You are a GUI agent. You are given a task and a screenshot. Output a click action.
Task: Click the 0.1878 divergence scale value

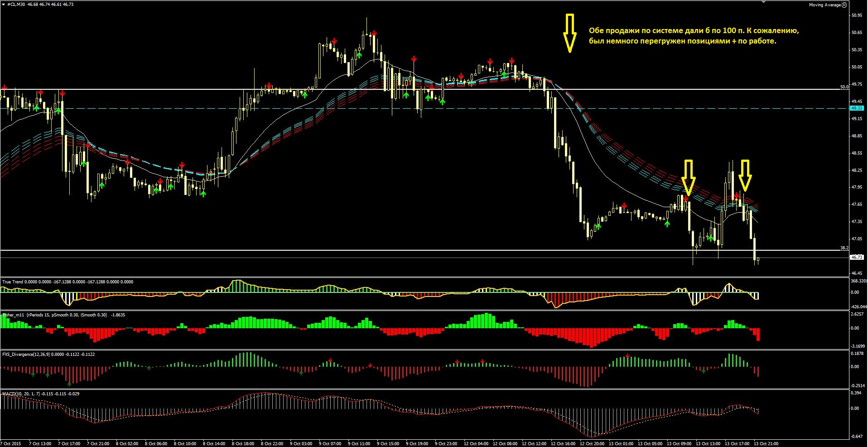click(x=858, y=354)
